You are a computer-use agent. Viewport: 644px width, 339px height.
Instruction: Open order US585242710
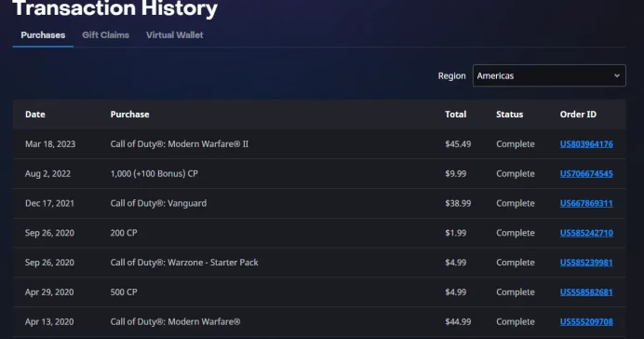point(586,233)
